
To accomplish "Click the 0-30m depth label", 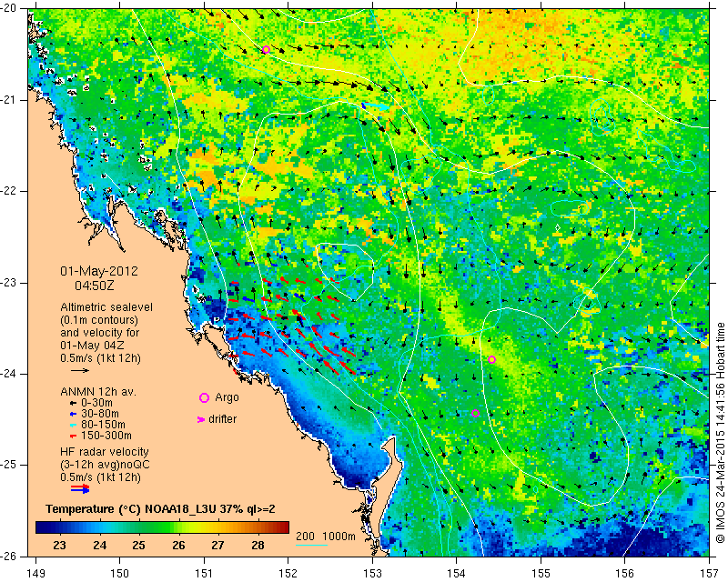I will coord(96,404).
